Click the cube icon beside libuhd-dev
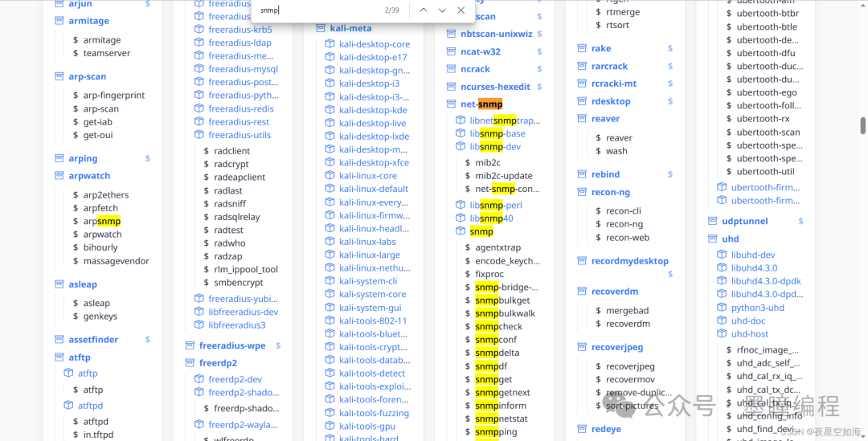This screenshot has width=868, height=441. click(722, 255)
